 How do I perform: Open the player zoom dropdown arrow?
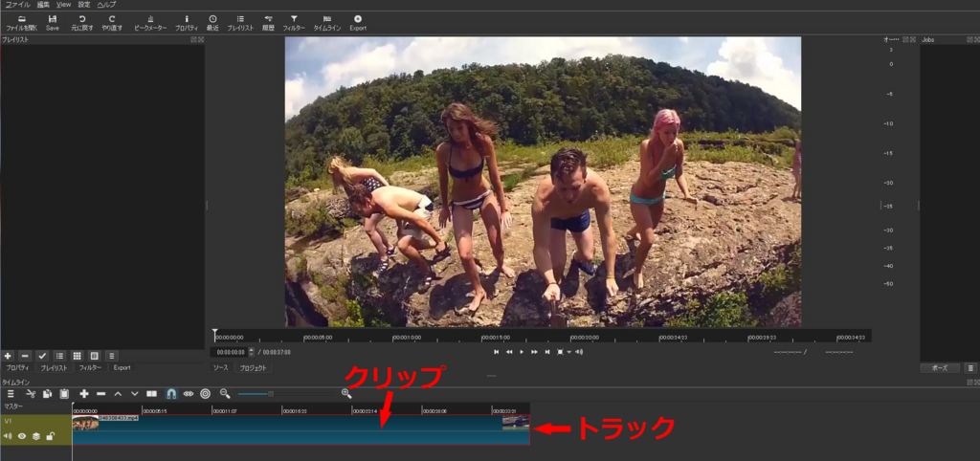(x=568, y=352)
